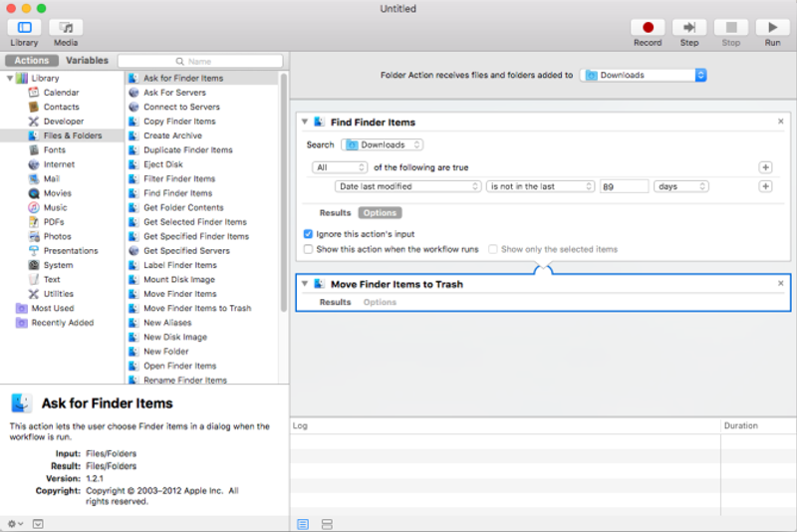The image size is (797, 532).
Task: Show Results for Move Finder Items to Trash
Action: 335,302
